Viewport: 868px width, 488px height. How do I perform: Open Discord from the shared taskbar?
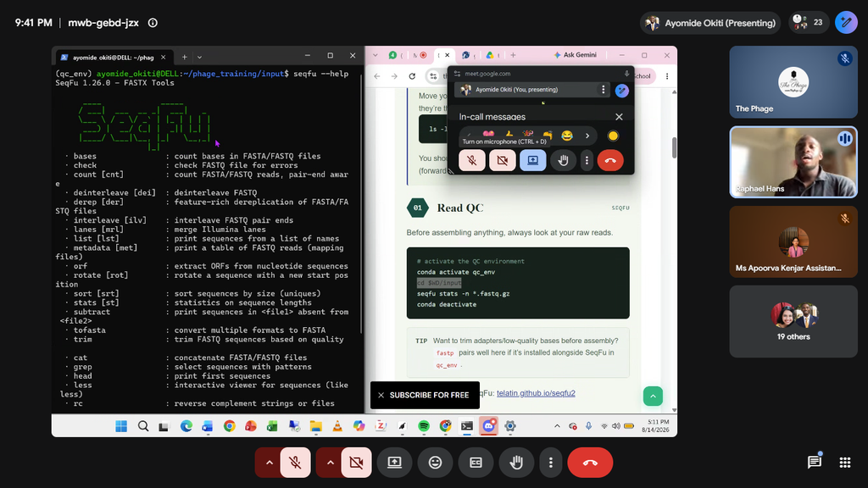(x=488, y=426)
